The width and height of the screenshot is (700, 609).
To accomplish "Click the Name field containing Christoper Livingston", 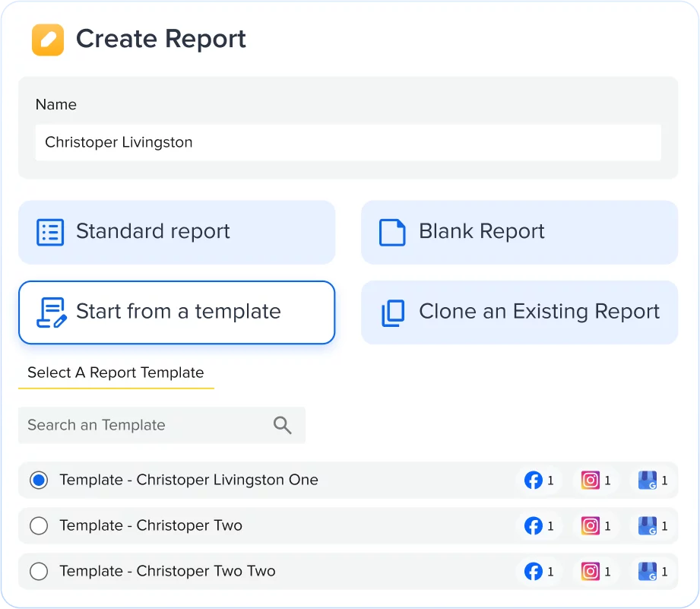I will tap(348, 142).
